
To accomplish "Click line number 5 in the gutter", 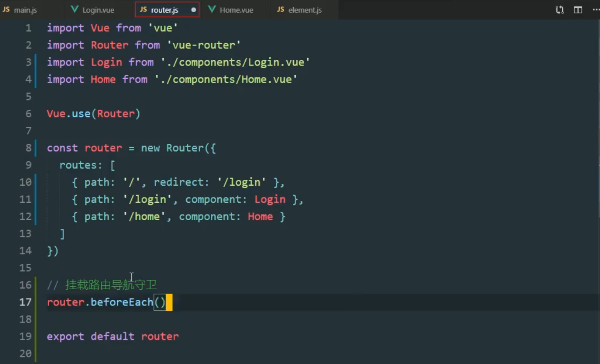I will [x=28, y=96].
